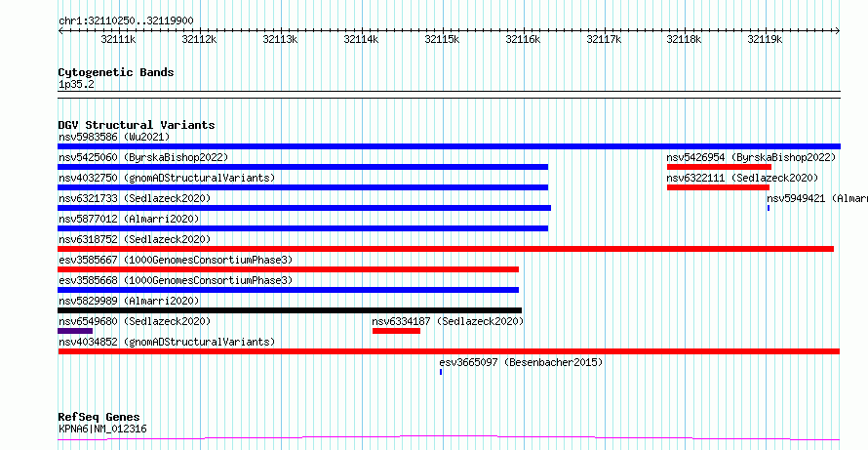Click blue bar beneath esv3585668
Viewport: 868px width, 450px height.
(288, 290)
